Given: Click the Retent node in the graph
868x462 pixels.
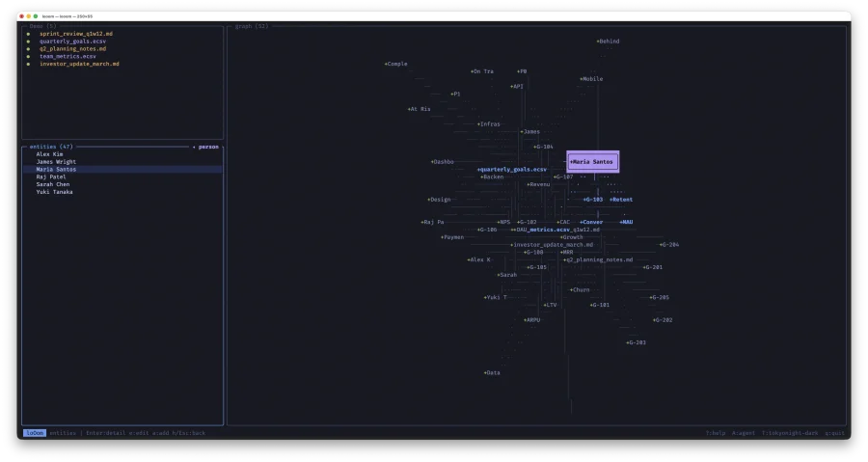Looking at the screenshot, I should 621,200.
